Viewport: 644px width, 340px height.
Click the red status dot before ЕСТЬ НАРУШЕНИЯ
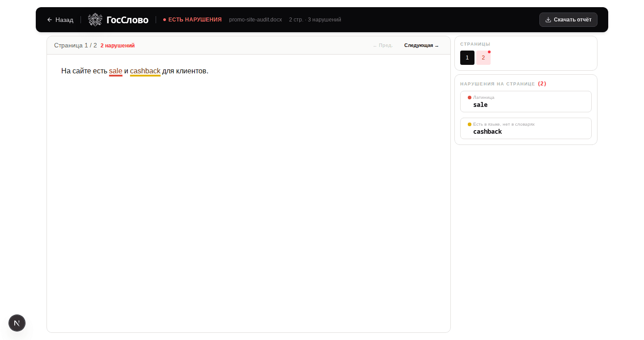pos(165,20)
